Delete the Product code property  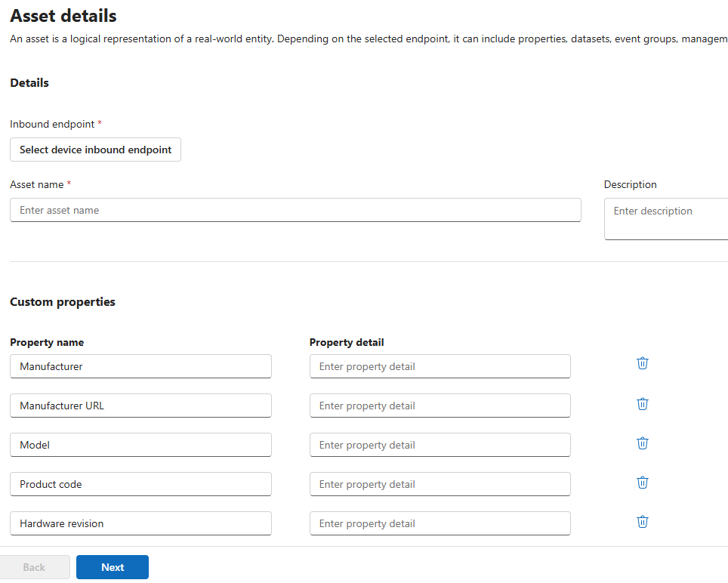click(x=643, y=483)
